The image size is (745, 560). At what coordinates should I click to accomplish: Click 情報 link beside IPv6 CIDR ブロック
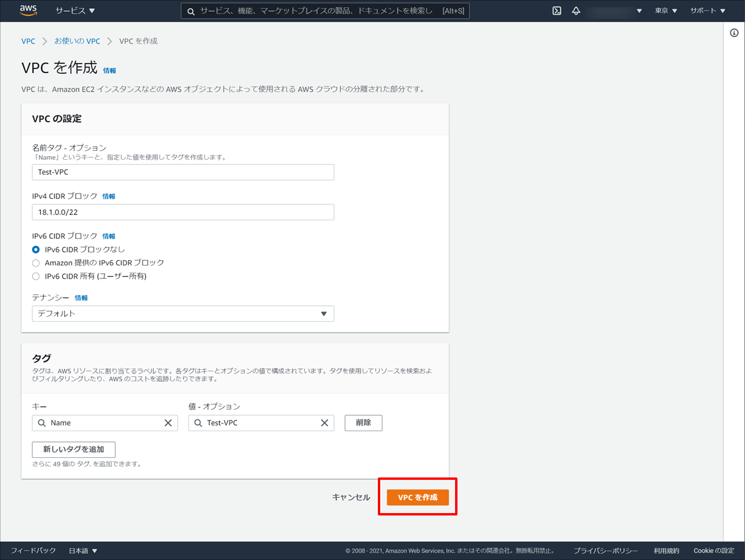click(109, 236)
